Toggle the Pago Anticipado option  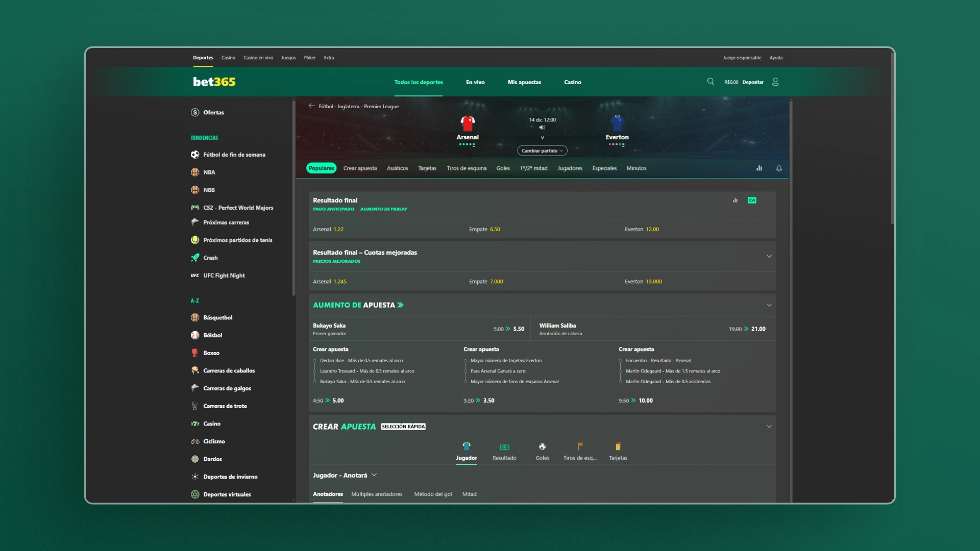332,209
